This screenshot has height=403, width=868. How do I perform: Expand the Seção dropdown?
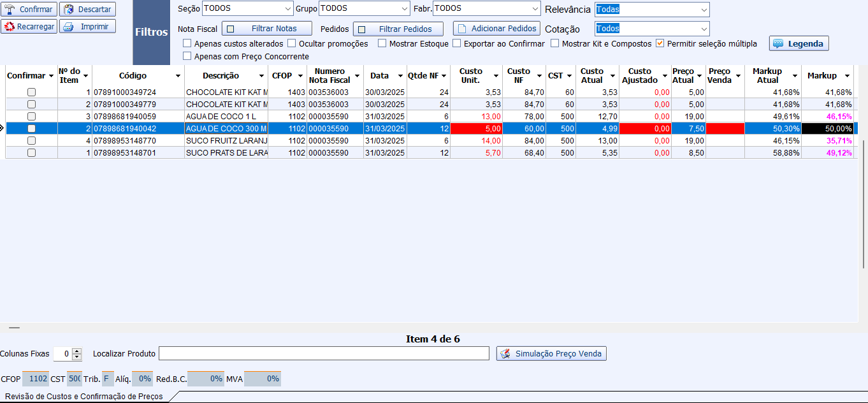tap(287, 9)
